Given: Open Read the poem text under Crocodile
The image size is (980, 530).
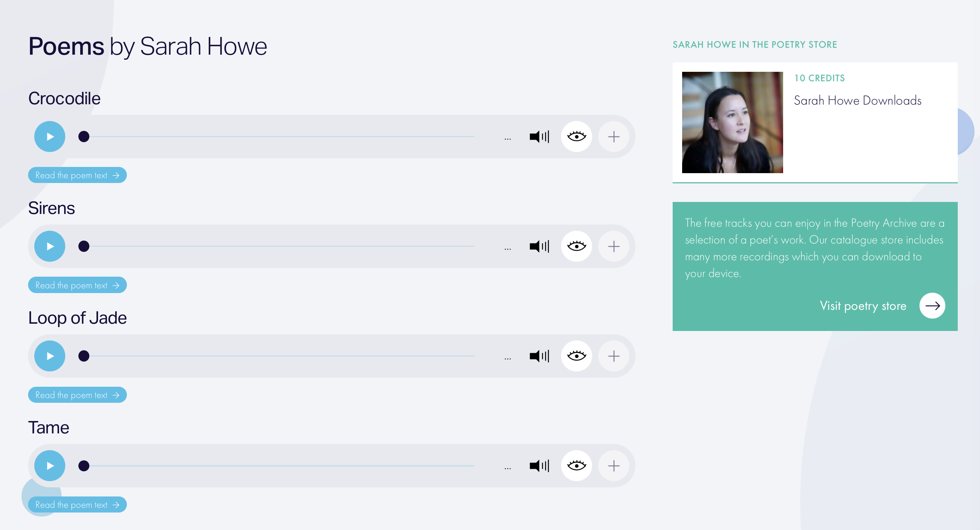Looking at the screenshot, I should click(x=77, y=175).
